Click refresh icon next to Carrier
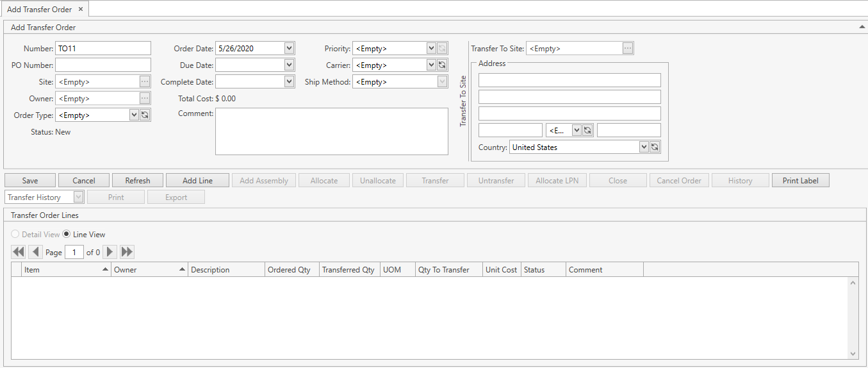 442,65
